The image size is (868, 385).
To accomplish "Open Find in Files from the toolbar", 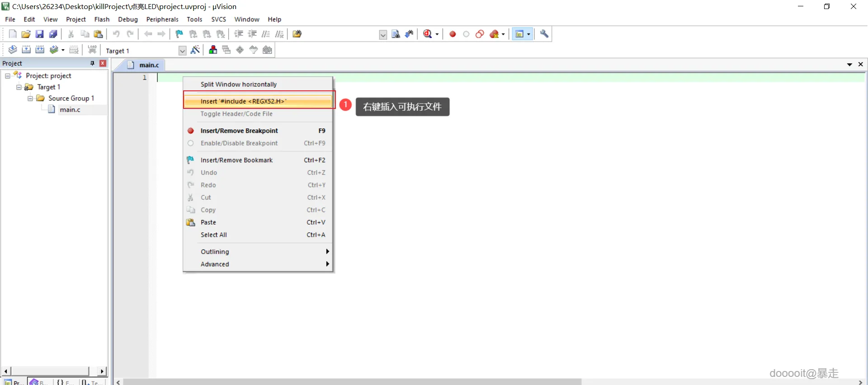I will pos(297,34).
